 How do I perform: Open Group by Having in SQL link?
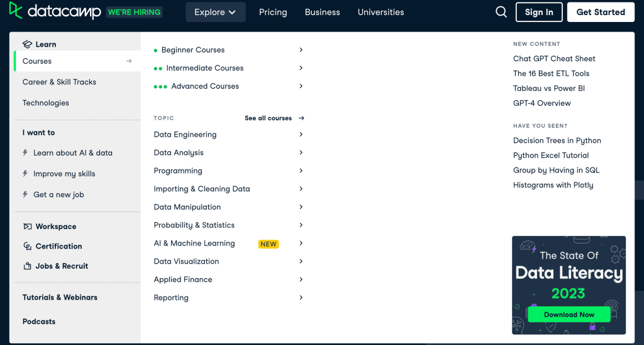tap(556, 170)
